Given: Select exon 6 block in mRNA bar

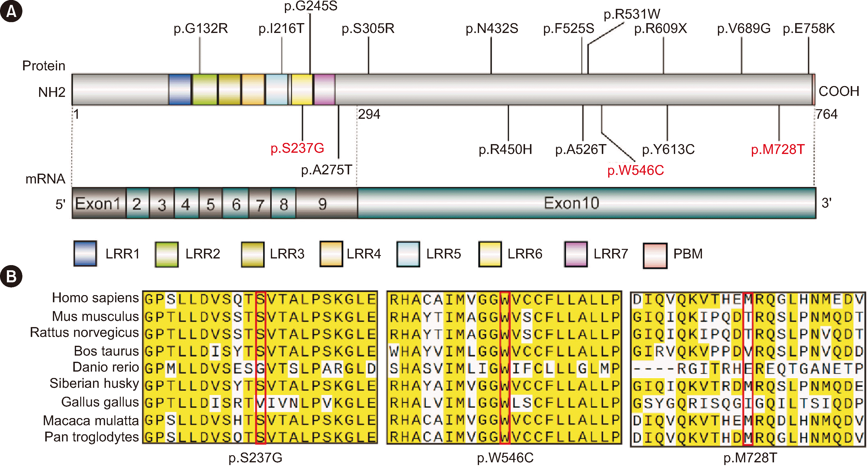Looking at the screenshot, I should [x=236, y=204].
